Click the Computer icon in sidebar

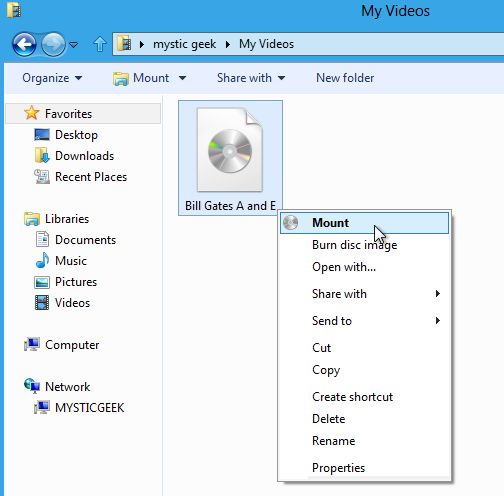32,344
